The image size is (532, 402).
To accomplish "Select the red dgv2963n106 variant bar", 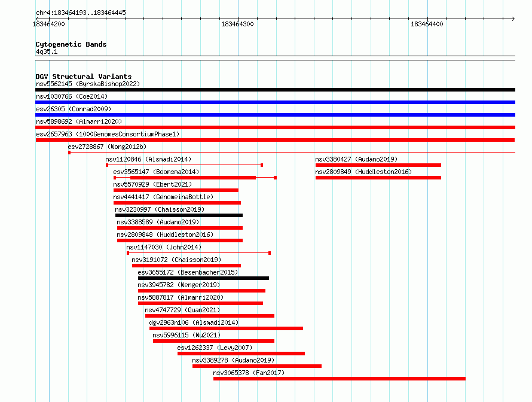I will [x=227, y=328].
